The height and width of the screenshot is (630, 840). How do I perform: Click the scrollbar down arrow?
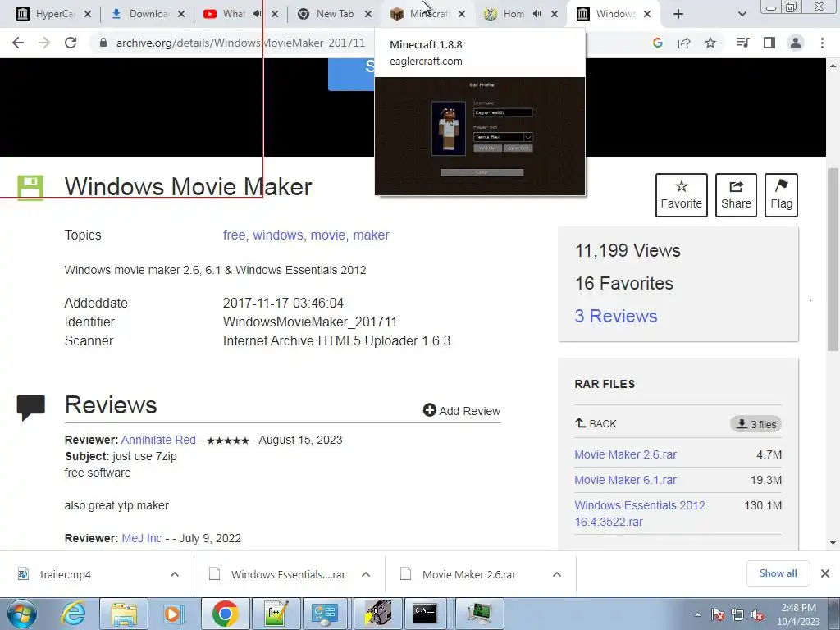point(833,543)
